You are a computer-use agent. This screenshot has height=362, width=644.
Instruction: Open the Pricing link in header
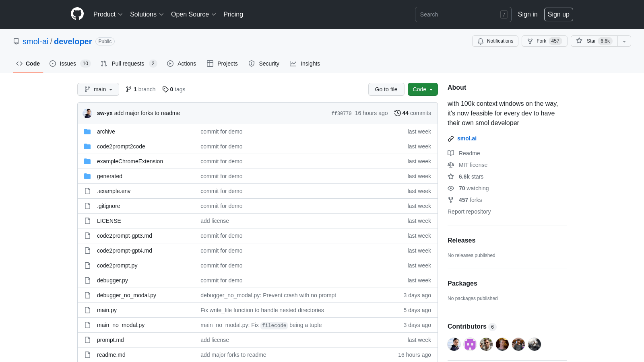[233, 14]
